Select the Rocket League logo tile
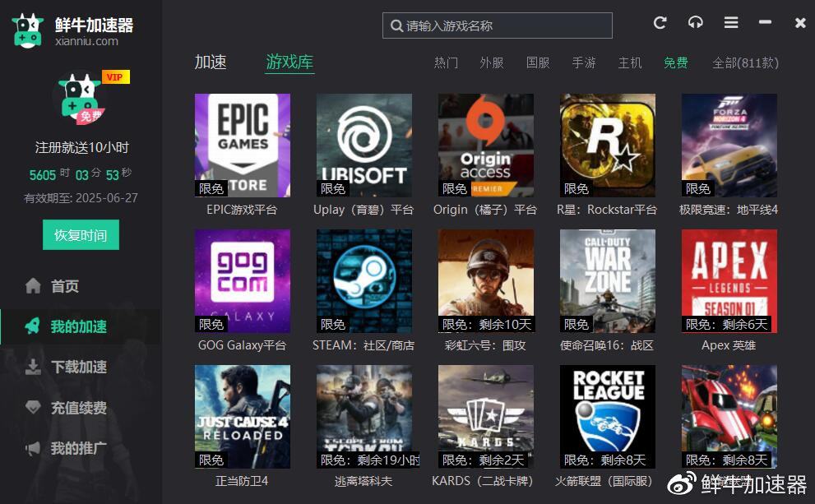The height and width of the screenshot is (504, 815). tap(608, 417)
